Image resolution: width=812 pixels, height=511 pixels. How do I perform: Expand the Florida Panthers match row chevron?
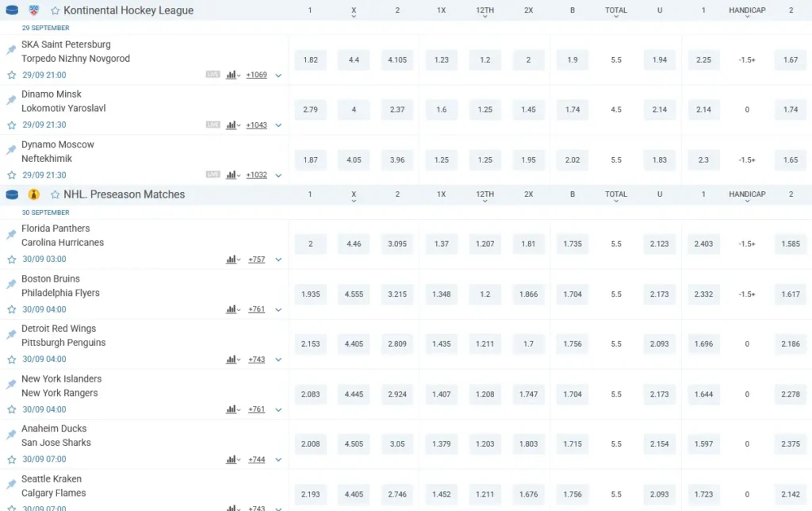(x=278, y=260)
